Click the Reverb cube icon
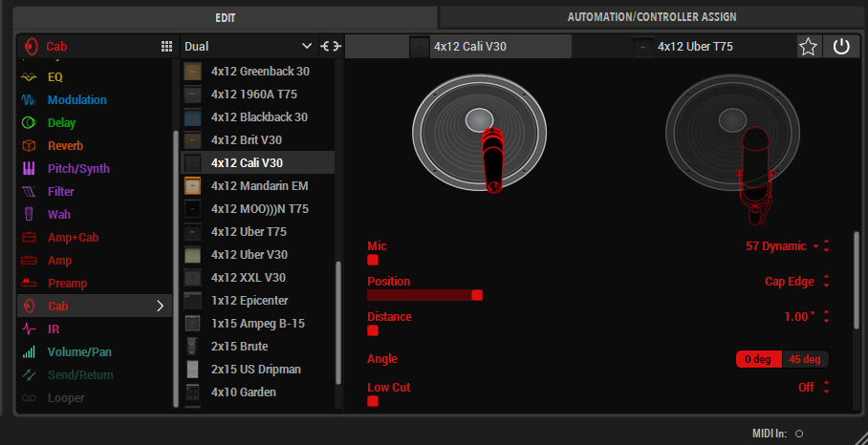 tap(29, 146)
